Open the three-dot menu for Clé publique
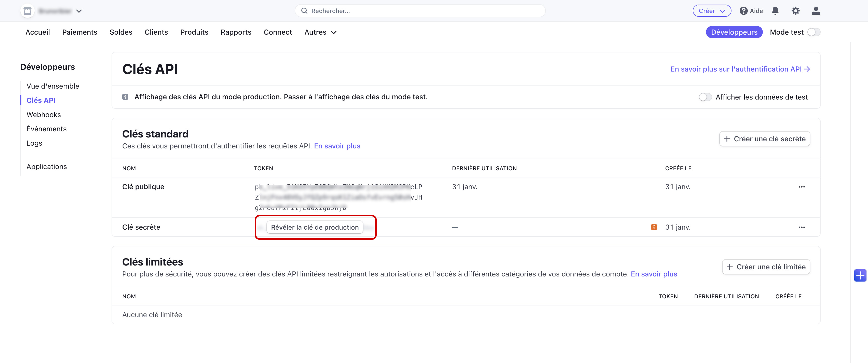Viewport: 868px width, 363px height. coord(801,187)
